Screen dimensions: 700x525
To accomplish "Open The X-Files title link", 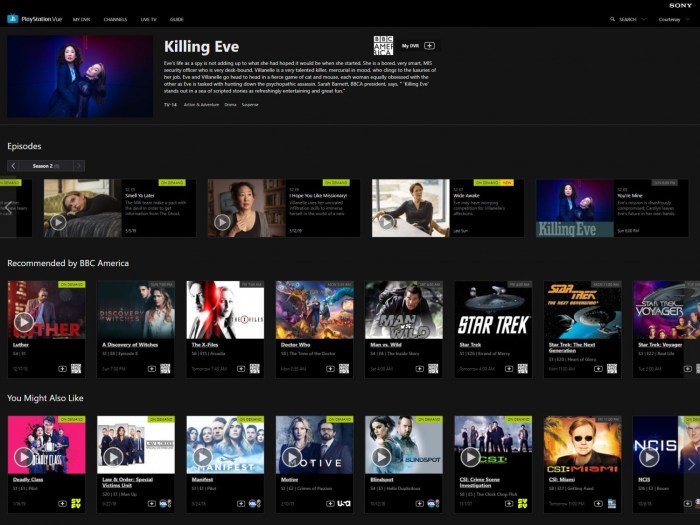I will pyautogui.click(x=204, y=345).
